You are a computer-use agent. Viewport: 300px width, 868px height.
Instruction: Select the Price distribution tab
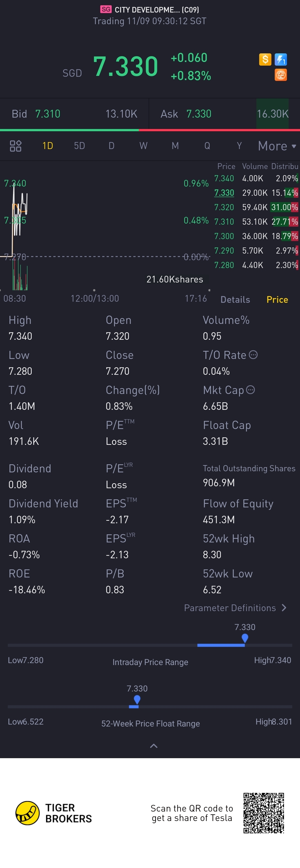277,299
